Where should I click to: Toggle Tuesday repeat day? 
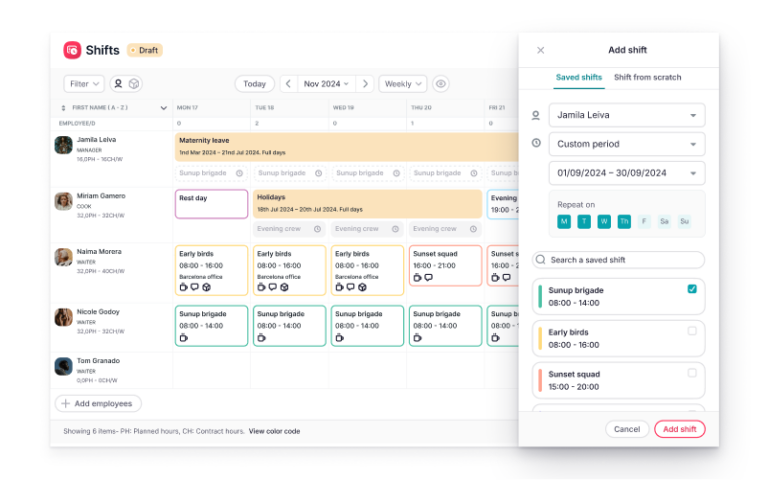coord(584,221)
